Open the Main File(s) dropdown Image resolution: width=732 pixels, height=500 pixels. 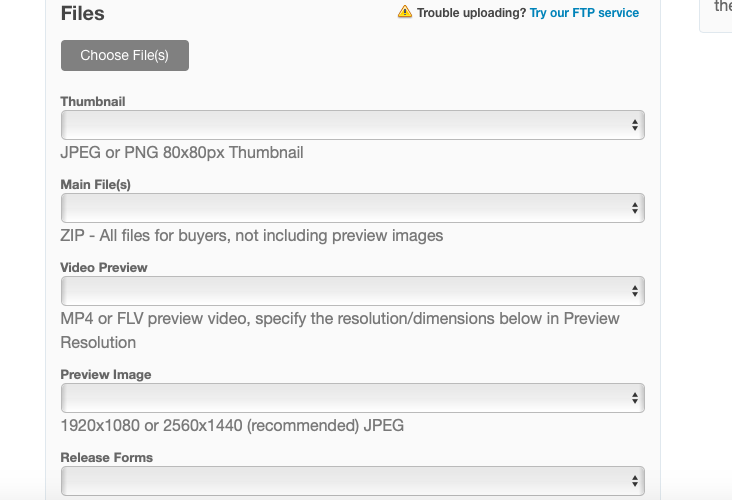point(352,208)
